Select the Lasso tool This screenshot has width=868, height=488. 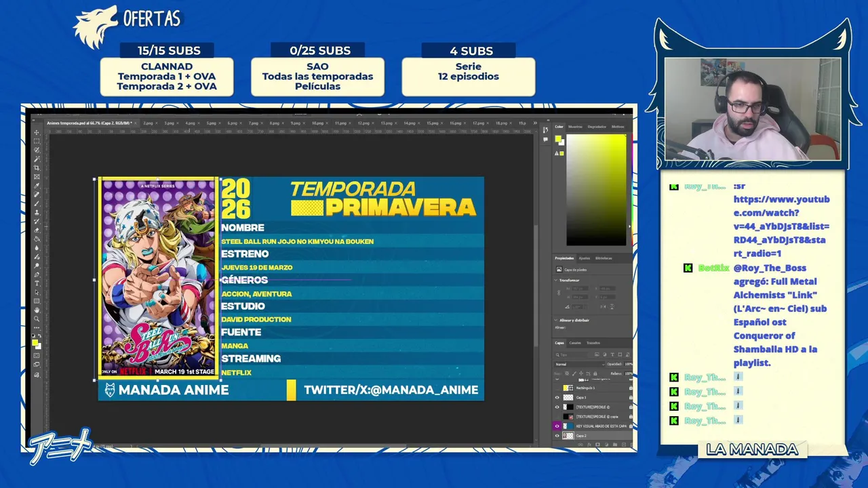pos(36,150)
